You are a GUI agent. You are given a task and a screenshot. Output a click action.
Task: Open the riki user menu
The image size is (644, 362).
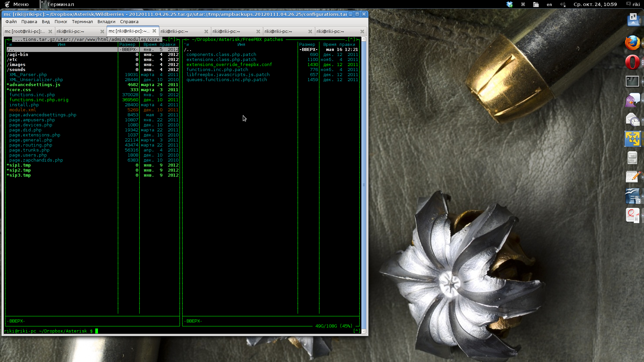[633, 4]
